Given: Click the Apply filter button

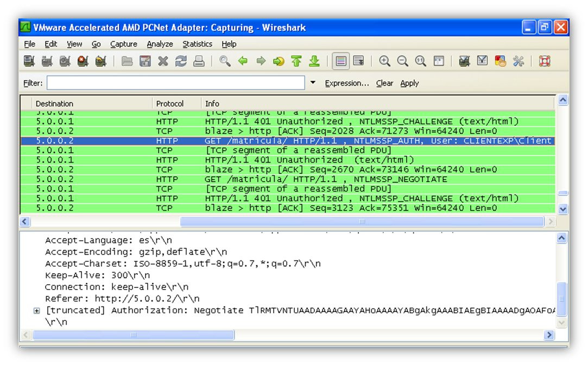Looking at the screenshot, I should [x=409, y=83].
